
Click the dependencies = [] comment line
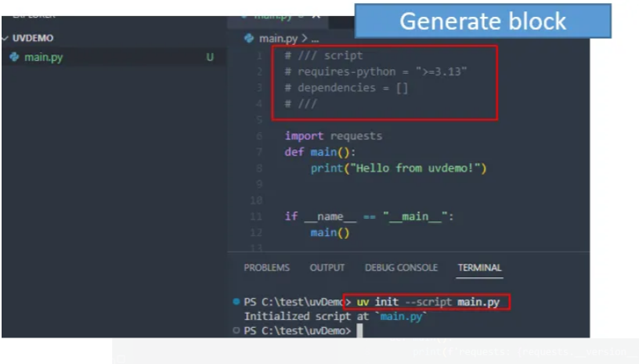coord(346,88)
